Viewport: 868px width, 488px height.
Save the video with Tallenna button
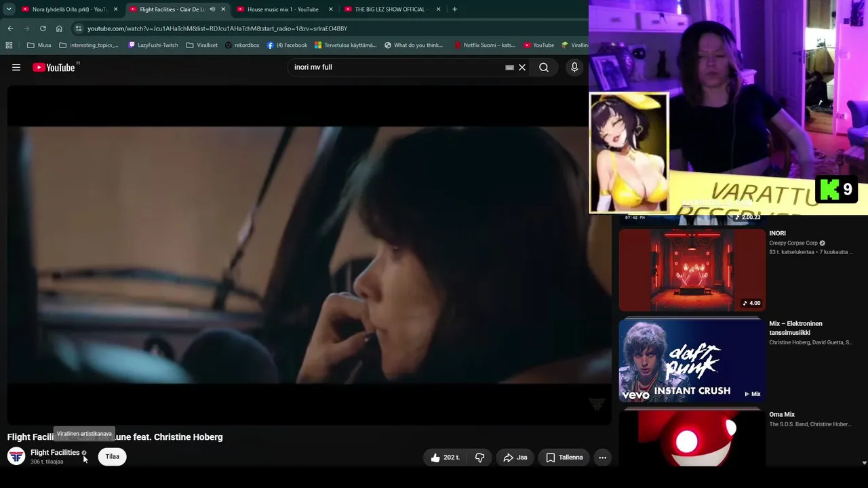pyautogui.click(x=564, y=457)
